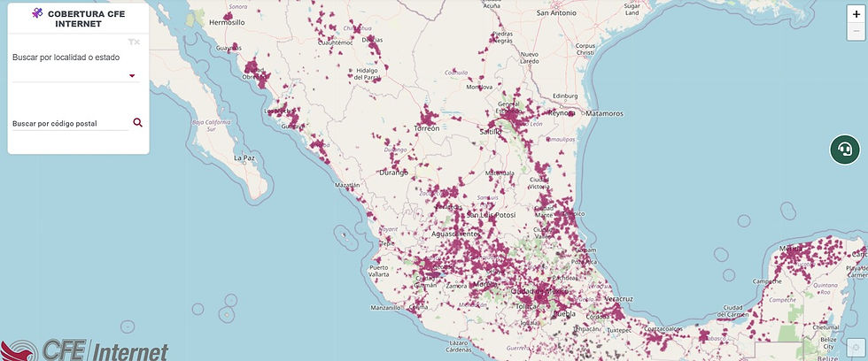This screenshot has height=361, width=868.
Task: Click the Mazatlán label on the coast
Action: pyautogui.click(x=347, y=185)
